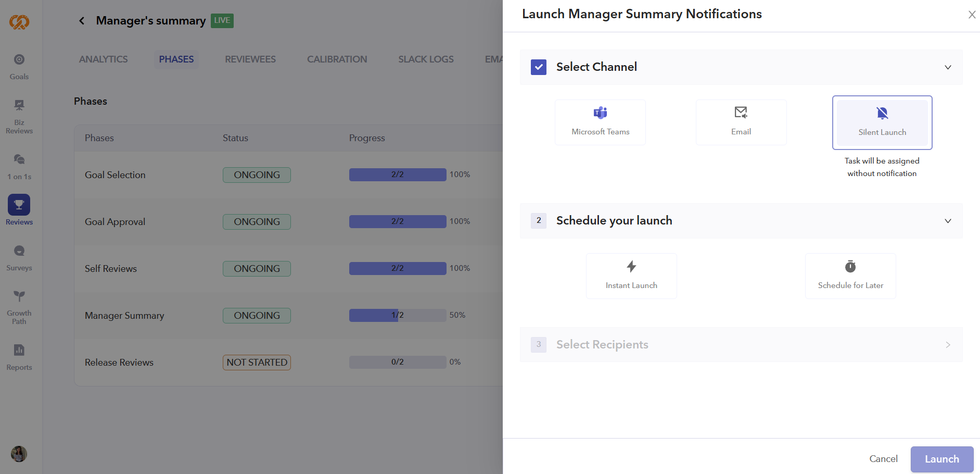This screenshot has height=474, width=980.
Task: Open Growth Path from sidebar
Action: [x=19, y=307]
